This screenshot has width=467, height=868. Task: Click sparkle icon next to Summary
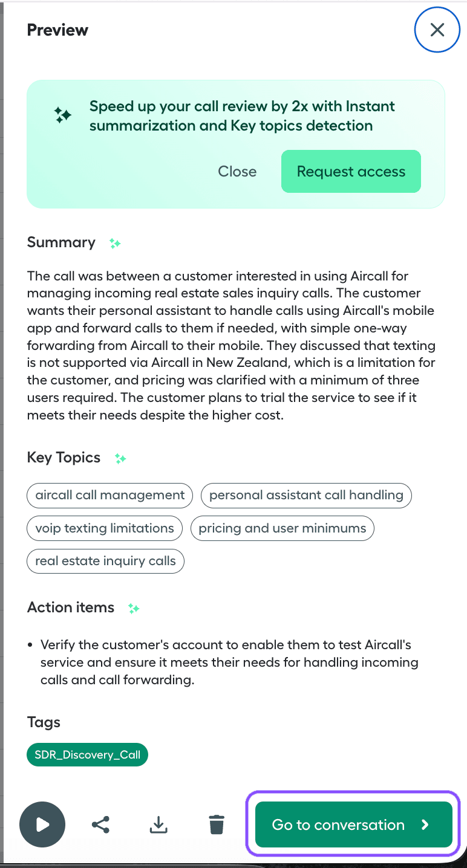[x=115, y=244]
